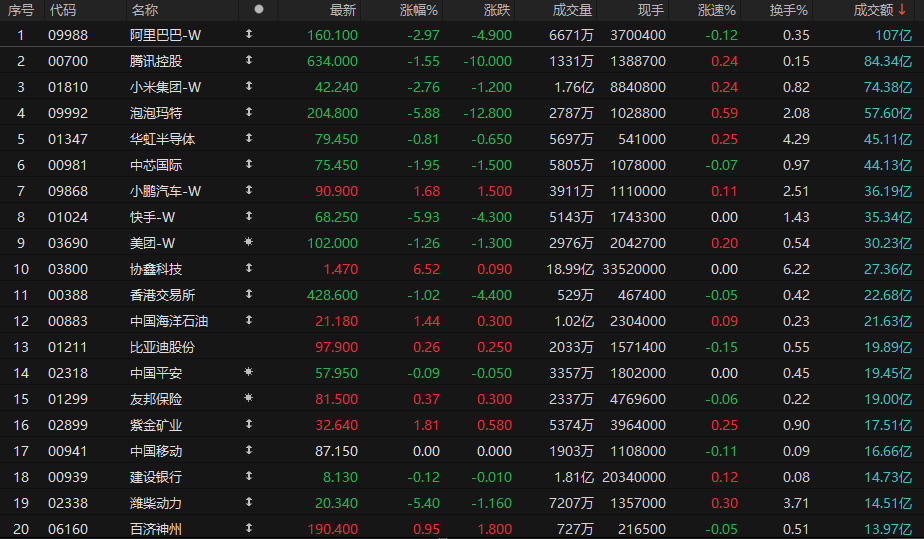The width and height of the screenshot is (924, 539).
Task: Select the stock name 比亚迪股份
Action: point(163,347)
